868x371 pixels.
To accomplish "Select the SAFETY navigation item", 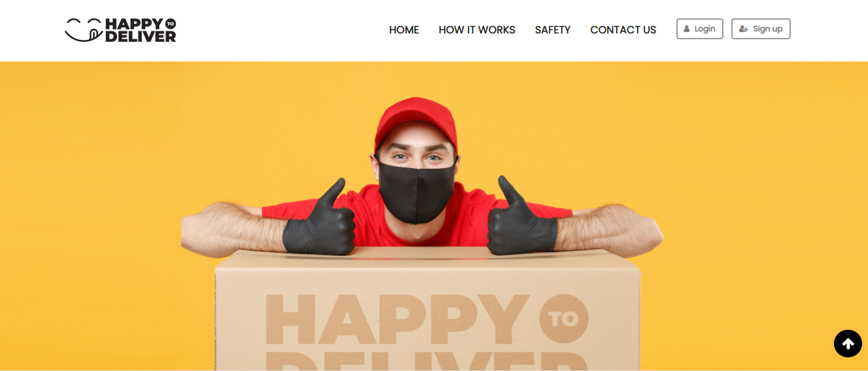I will point(553,30).
